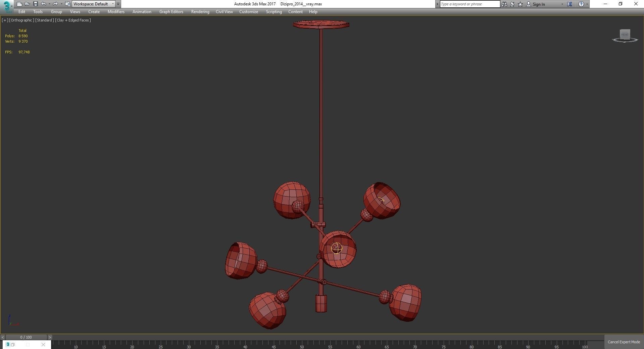Viewport: 644px width, 349px height.
Task: Click frame 100 on the timeline track
Action: click(585, 345)
